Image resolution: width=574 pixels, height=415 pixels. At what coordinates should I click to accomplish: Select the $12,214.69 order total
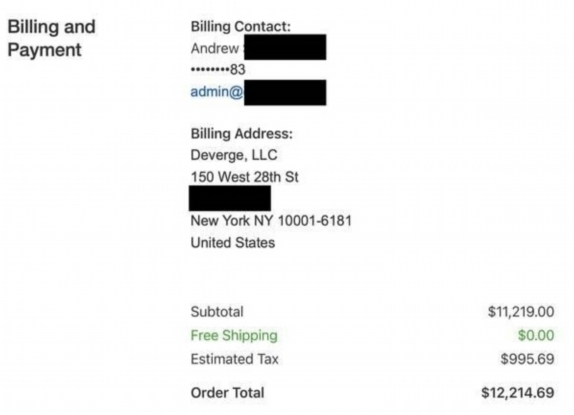tap(518, 393)
